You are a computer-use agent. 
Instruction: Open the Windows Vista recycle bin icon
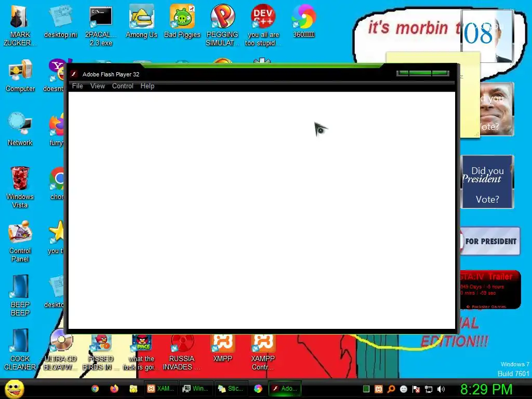[20, 187]
